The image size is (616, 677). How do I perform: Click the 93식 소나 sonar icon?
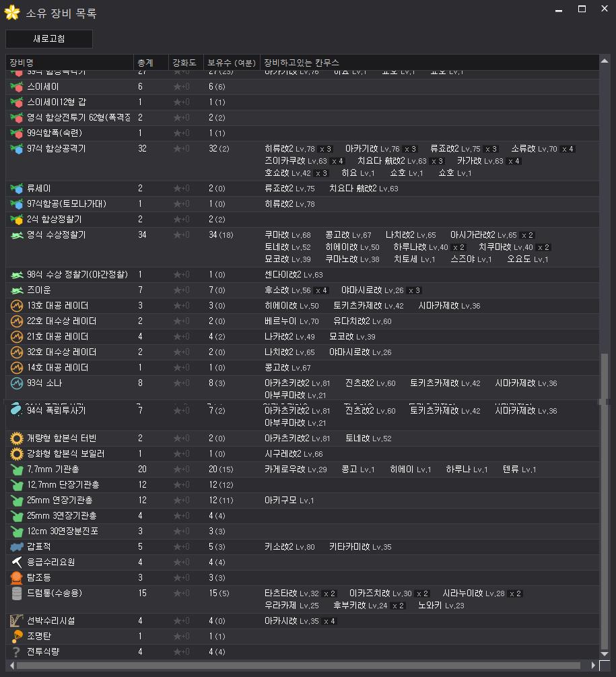point(17,383)
